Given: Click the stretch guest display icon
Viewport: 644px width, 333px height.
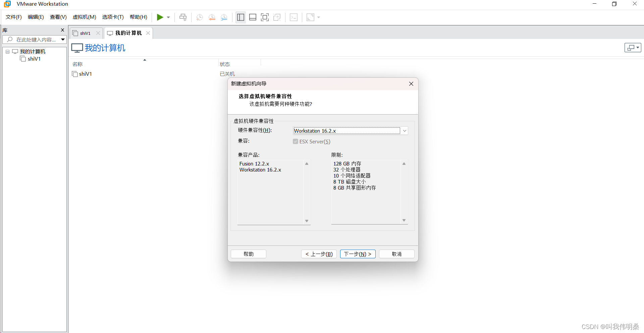Looking at the screenshot, I should coord(310,17).
